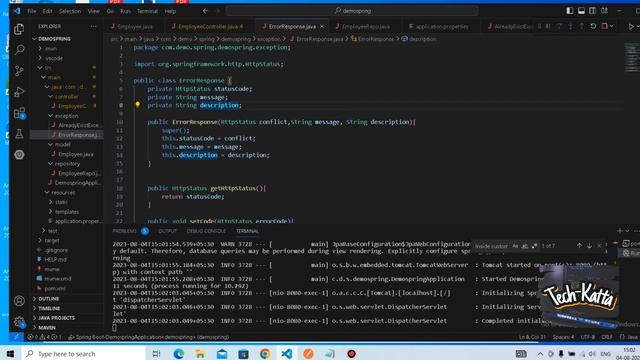Open the Selection menu
The width and height of the screenshot is (640, 360).
pos(70,11)
